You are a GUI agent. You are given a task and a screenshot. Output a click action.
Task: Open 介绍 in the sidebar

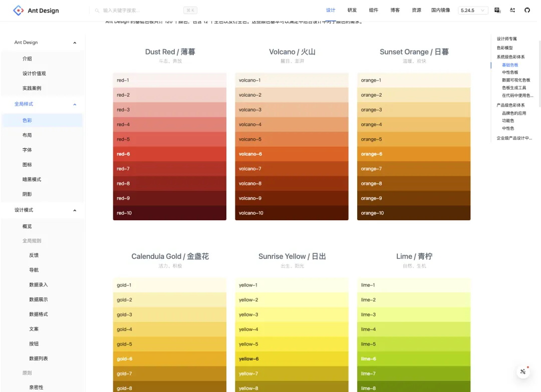coord(42,59)
